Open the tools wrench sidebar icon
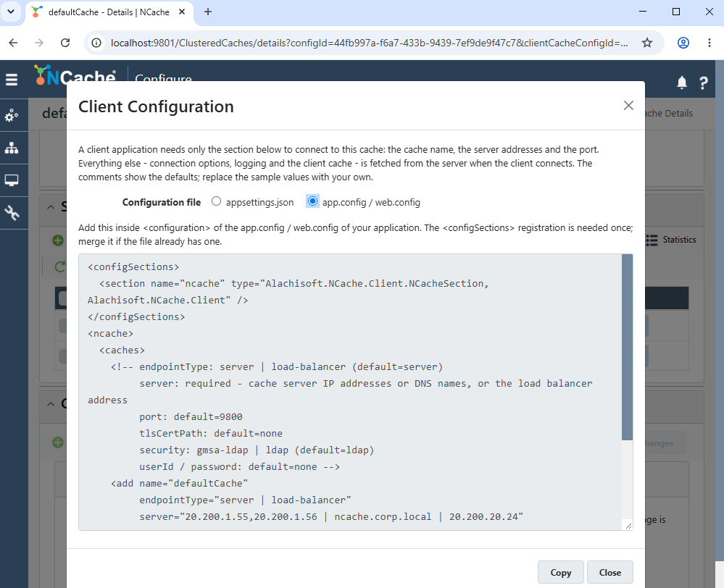Viewport: 724px width, 588px height. pyautogui.click(x=12, y=213)
